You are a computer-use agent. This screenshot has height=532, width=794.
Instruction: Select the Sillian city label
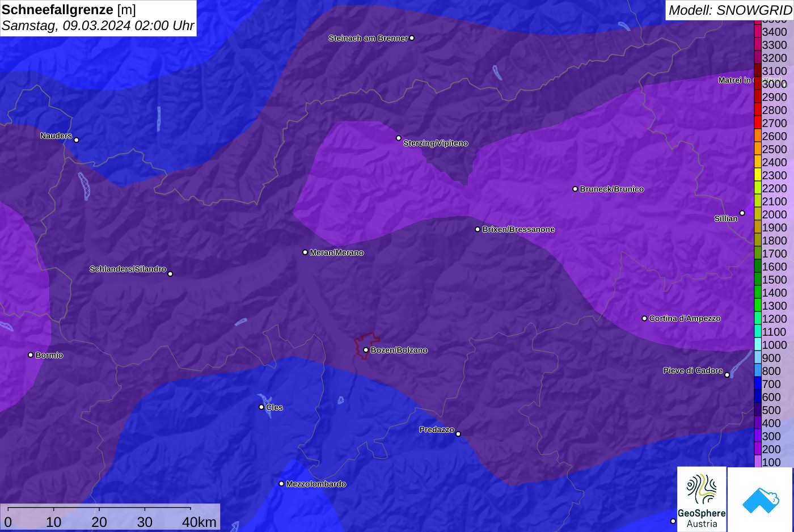click(x=726, y=218)
